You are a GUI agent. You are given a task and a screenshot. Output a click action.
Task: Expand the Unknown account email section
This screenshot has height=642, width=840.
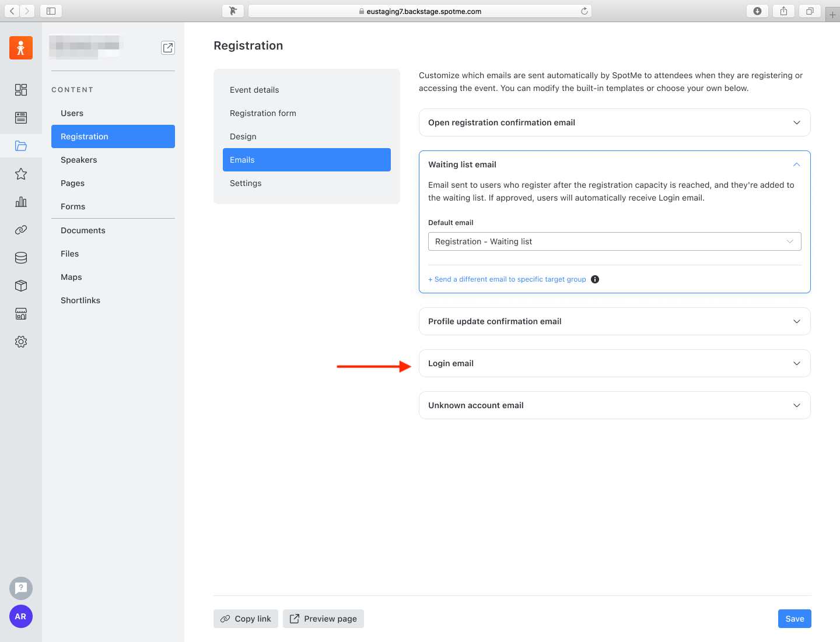(x=615, y=405)
